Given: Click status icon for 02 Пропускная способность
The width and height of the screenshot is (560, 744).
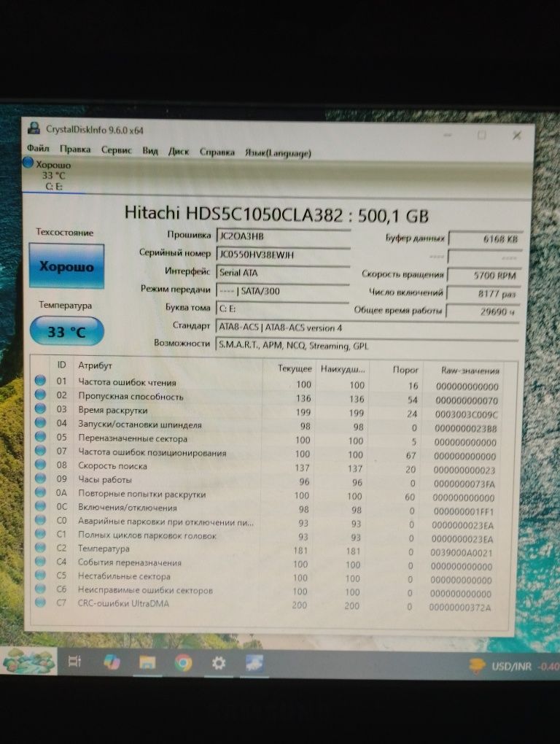Looking at the screenshot, I should [x=40, y=395].
